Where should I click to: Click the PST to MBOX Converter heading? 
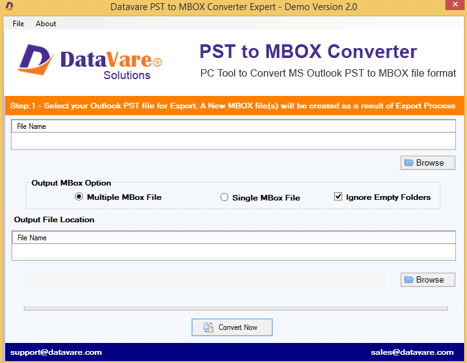pyautogui.click(x=308, y=51)
